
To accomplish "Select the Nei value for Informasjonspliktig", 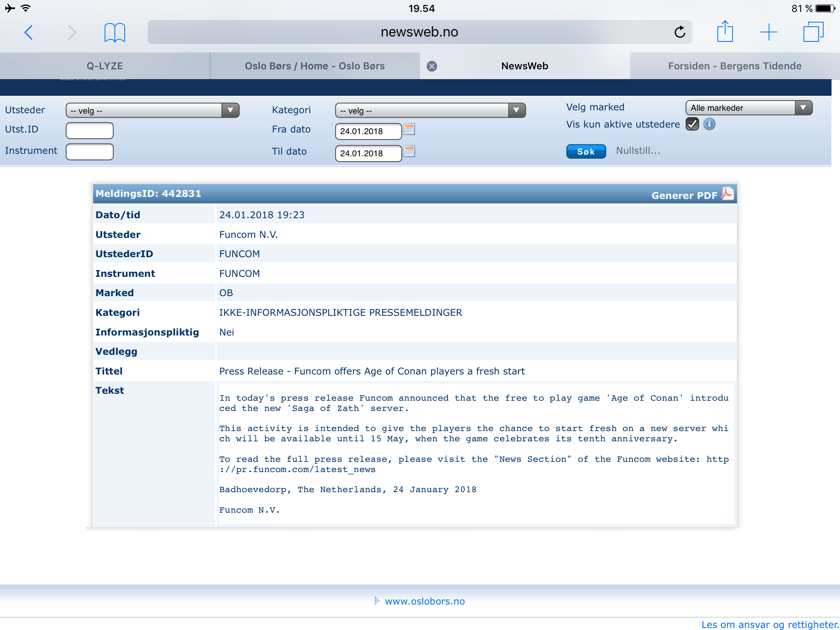I will pos(226,332).
